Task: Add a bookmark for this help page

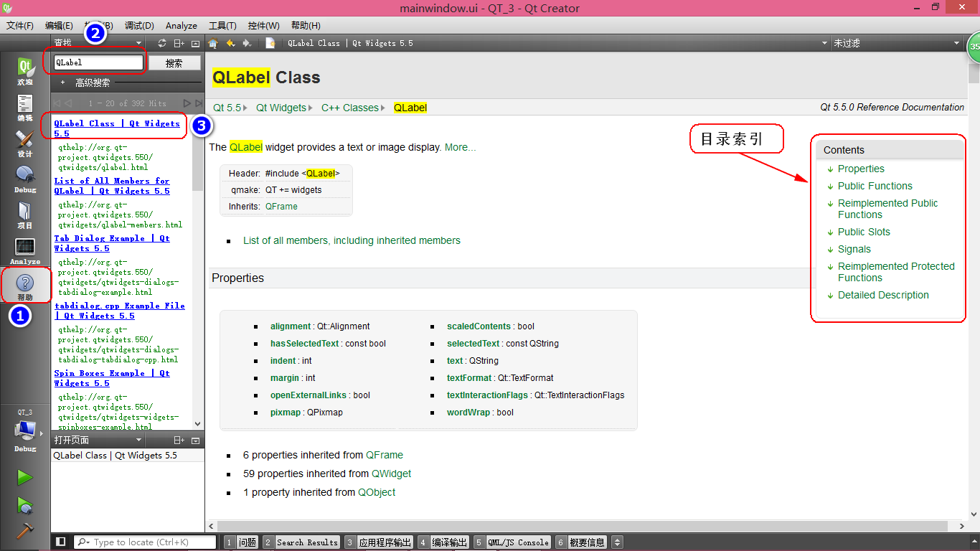Action: [x=270, y=43]
